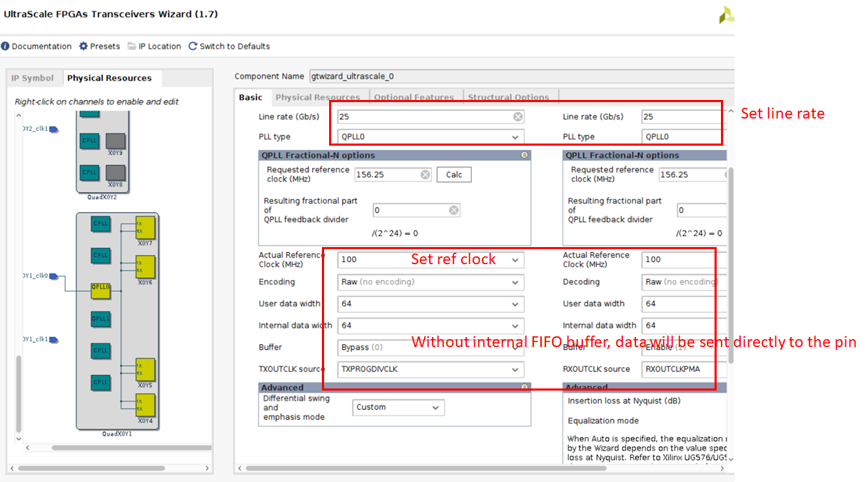Select the QPLL1 block in QuadX0Y1
Viewport: 868px width, 482px height.
tap(101, 318)
